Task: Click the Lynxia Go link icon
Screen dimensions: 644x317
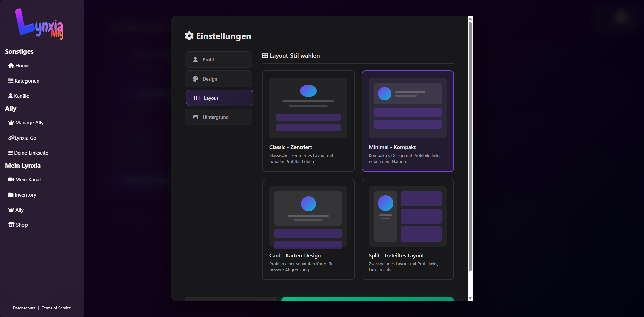Action: tap(11, 138)
